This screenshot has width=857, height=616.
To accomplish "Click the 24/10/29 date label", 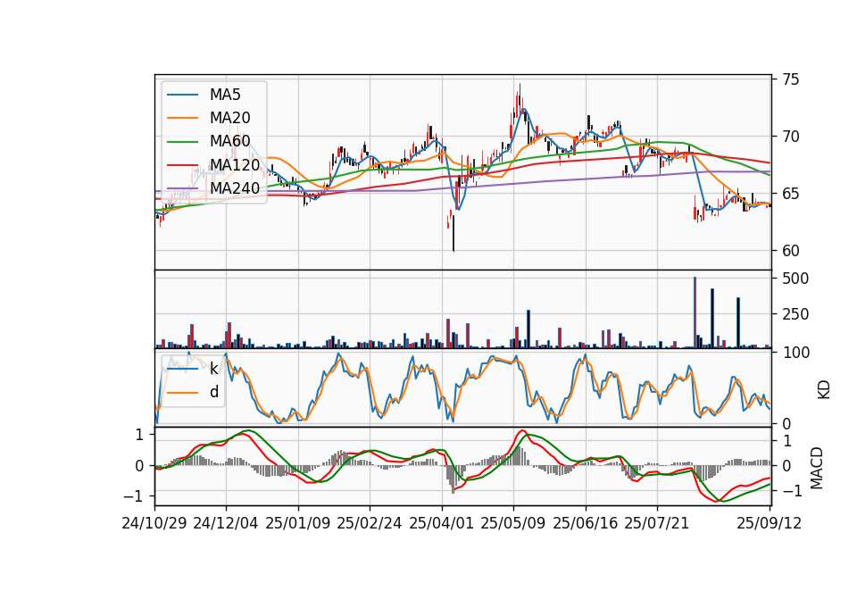I will [x=154, y=523].
